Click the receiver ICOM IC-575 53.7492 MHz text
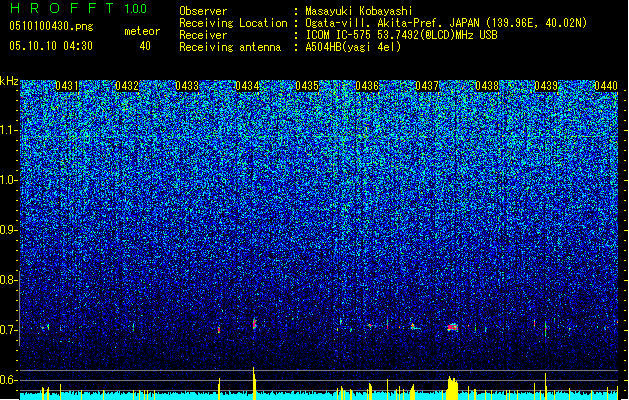Image resolution: width=629 pixels, height=400 pixels. coord(401,35)
